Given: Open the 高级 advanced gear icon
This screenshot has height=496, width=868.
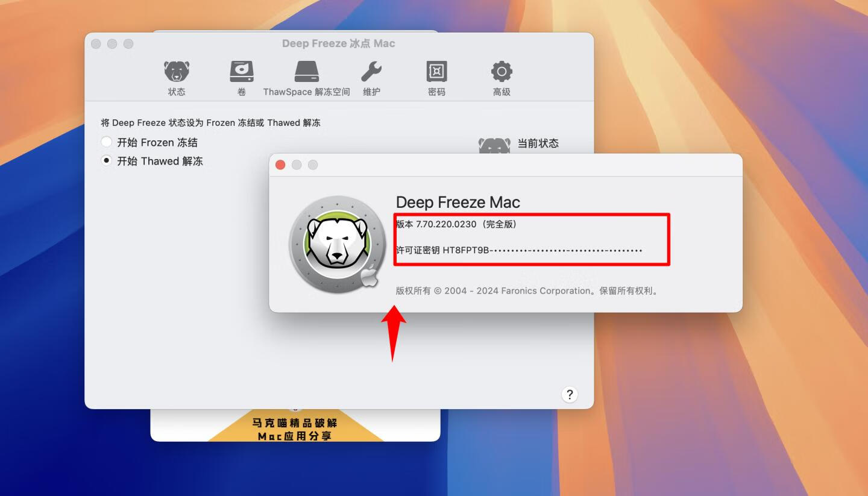Looking at the screenshot, I should pos(502,72).
